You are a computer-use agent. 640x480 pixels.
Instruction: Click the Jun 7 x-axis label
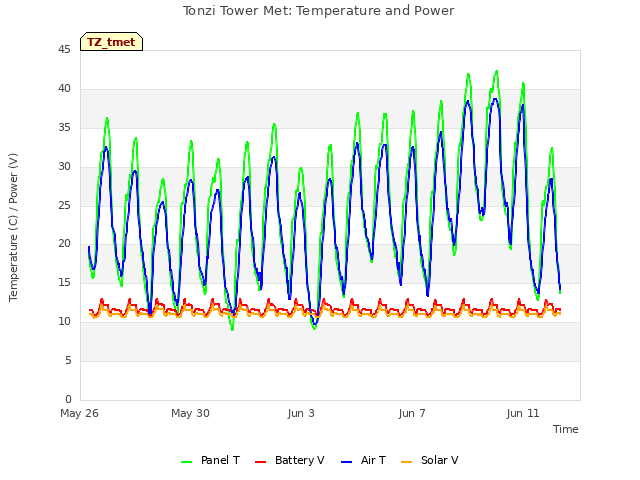[412, 413]
